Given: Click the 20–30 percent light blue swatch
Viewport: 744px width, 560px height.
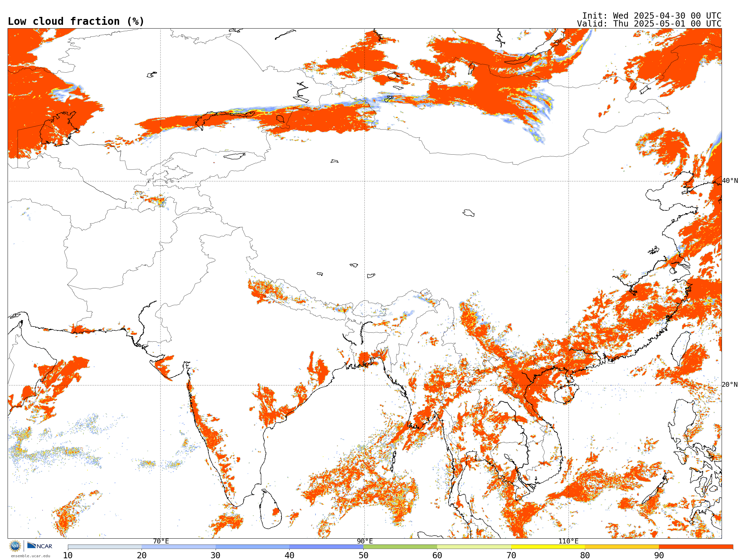Looking at the screenshot, I should coord(178,547).
